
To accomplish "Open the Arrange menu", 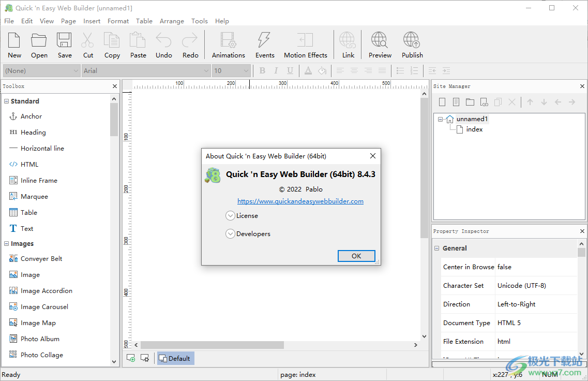I will [x=172, y=21].
